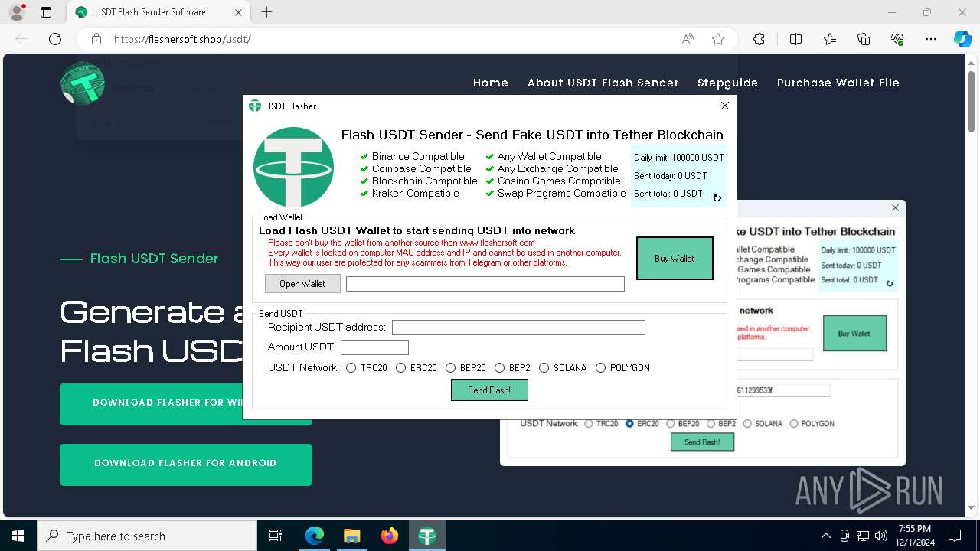
Task: Open the volume icon in system tray
Action: [x=881, y=536]
